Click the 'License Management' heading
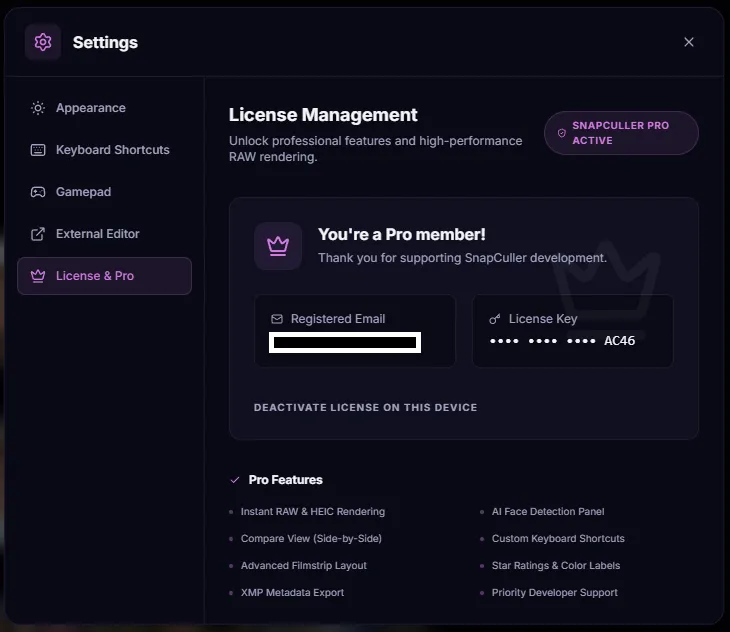Image resolution: width=730 pixels, height=632 pixels. point(323,115)
